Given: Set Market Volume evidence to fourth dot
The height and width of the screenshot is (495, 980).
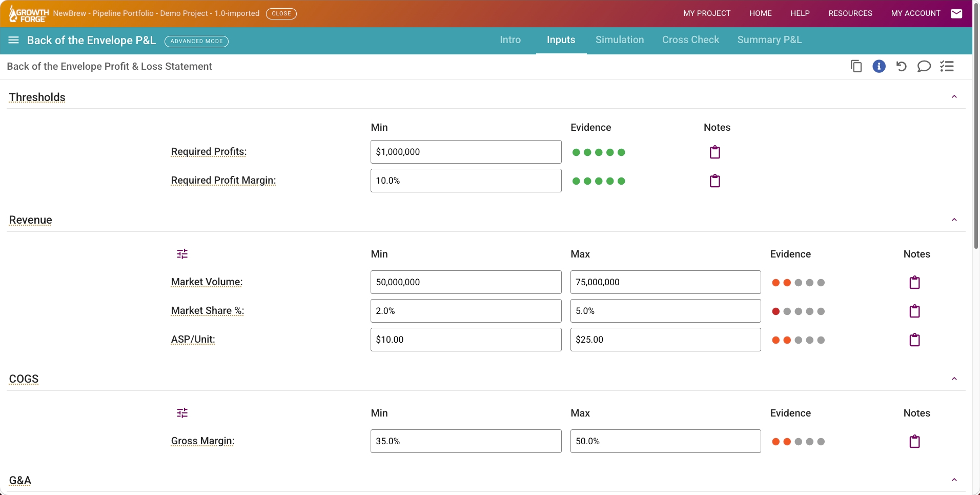Looking at the screenshot, I should (x=810, y=283).
